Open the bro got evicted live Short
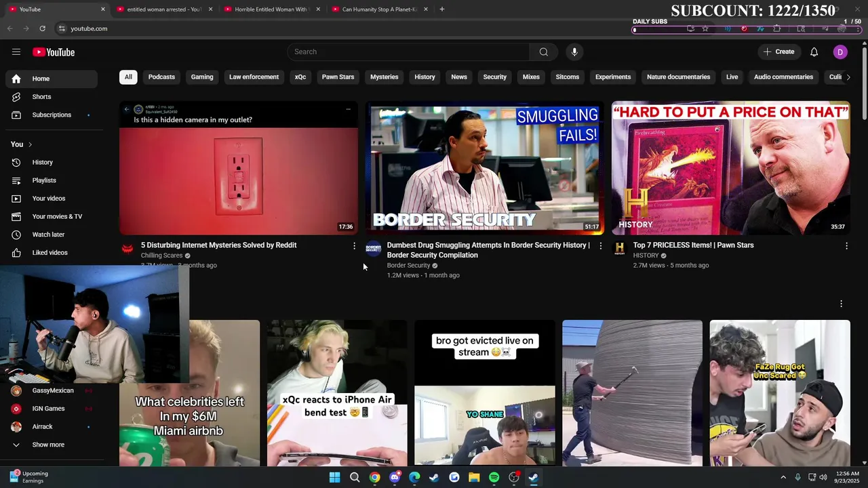Image resolution: width=868 pixels, height=488 pixels. tap(485, 393)
